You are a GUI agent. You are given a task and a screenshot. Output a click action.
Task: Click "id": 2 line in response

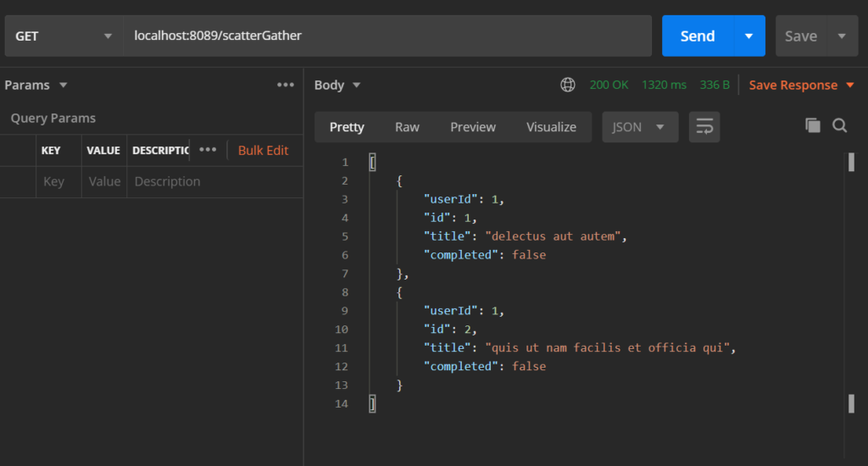(x=450, y=330)
